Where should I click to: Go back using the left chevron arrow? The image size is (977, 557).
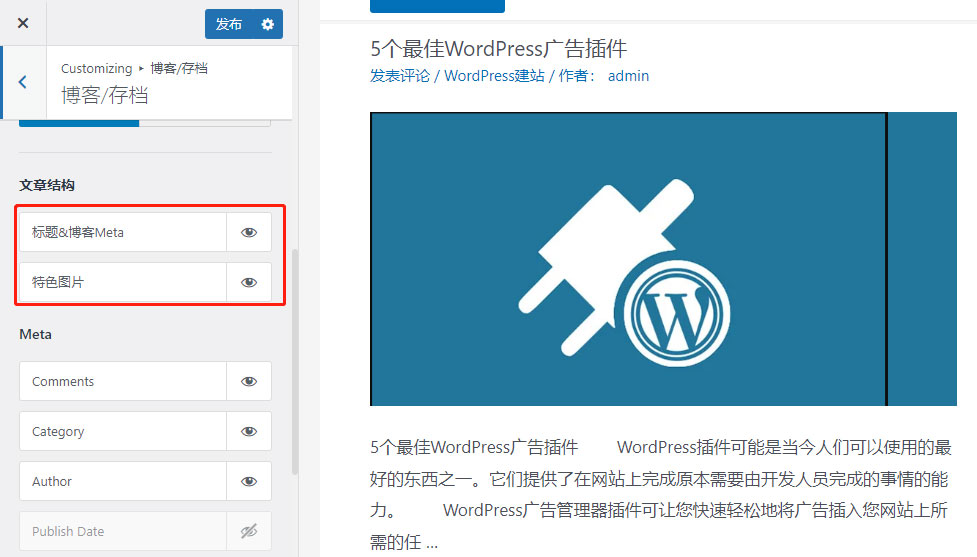(x=22, y=82)
